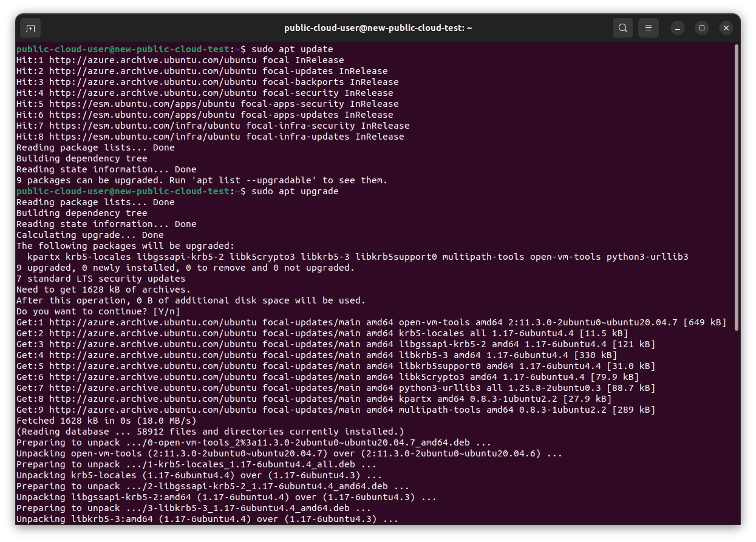Close the terminal window
The width and height of the screenshot is (756, 542).
point(726,28)
